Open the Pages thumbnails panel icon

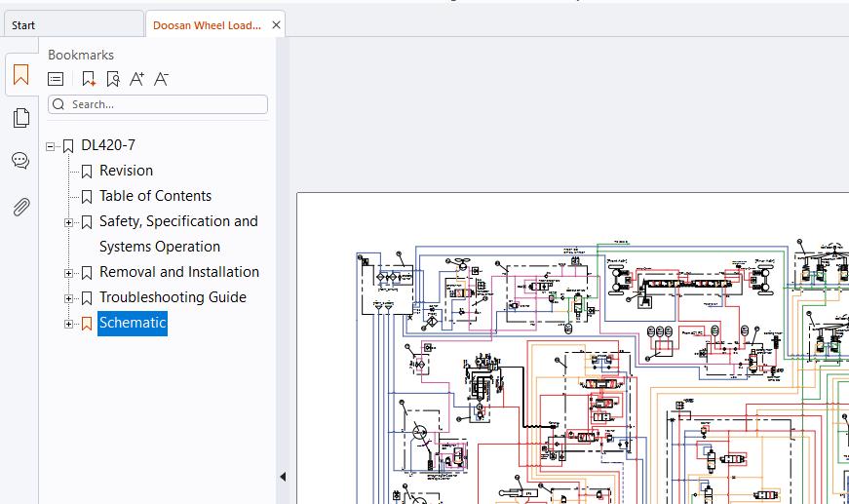pos(21,118)
